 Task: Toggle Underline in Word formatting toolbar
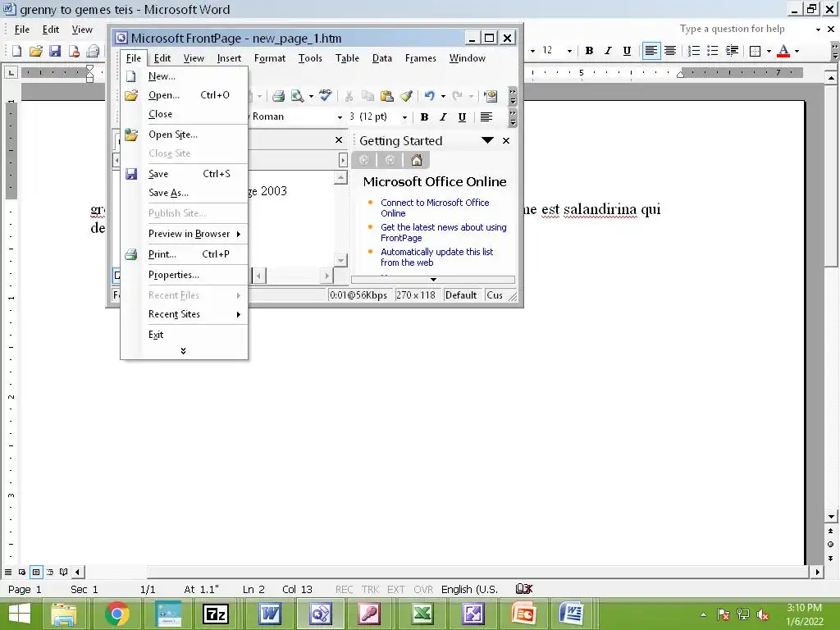[627, 51]
